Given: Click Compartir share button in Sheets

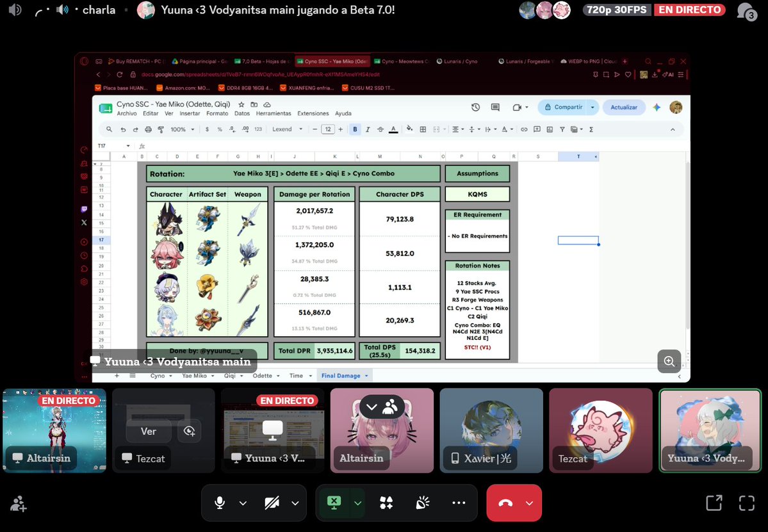Looking at the screenshot, I should tap(563, 107).
